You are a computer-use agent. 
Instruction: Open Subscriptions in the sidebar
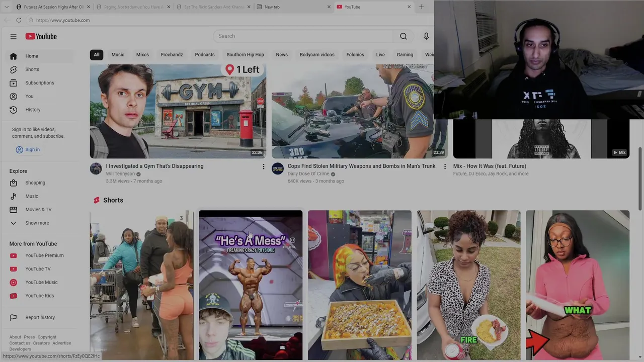(x=40, y=83)
